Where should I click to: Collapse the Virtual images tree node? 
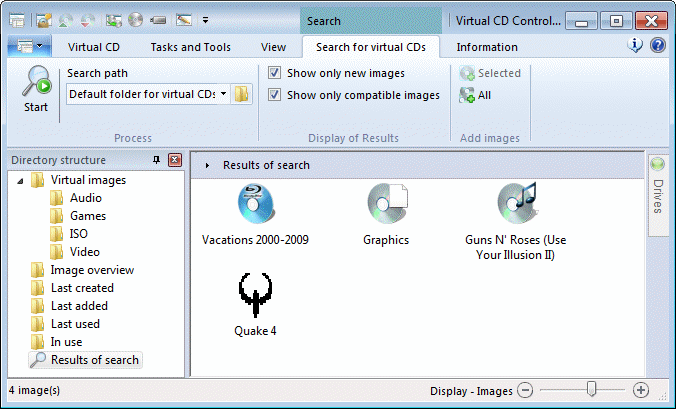click(17, 180)
